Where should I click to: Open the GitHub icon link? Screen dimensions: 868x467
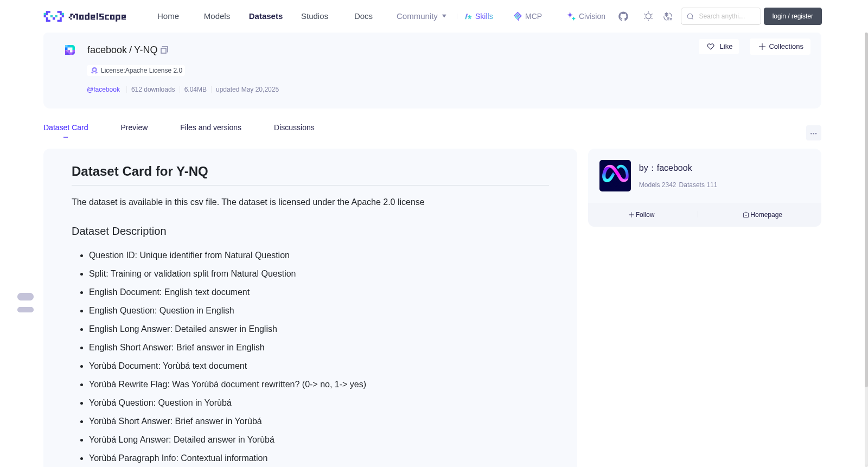point(623,16)
